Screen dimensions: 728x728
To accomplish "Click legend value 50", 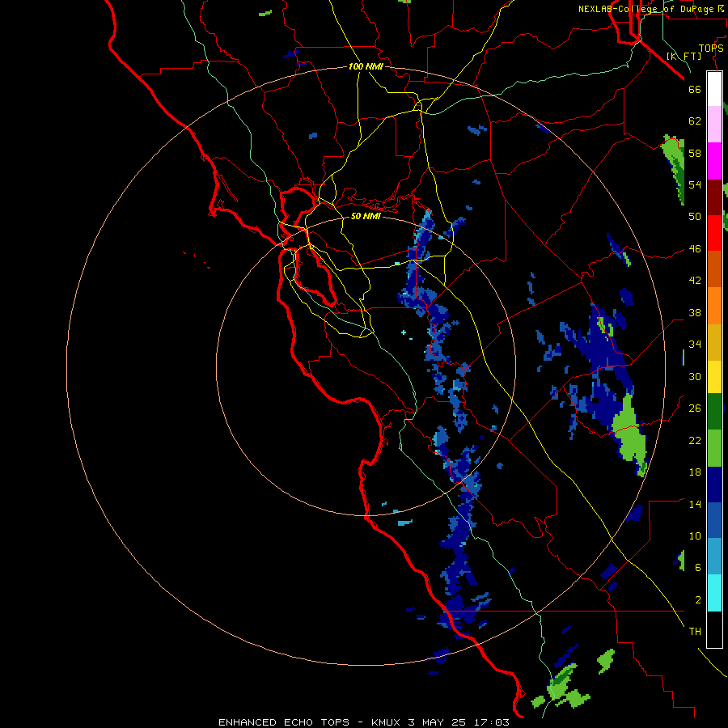I will (x=695, y=216).
